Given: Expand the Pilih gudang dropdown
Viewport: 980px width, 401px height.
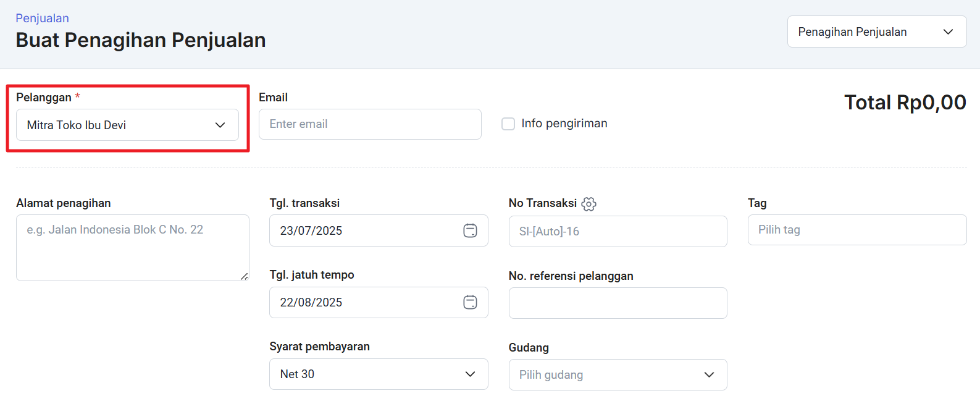Looking at the screenshot, I should (618, 374).
